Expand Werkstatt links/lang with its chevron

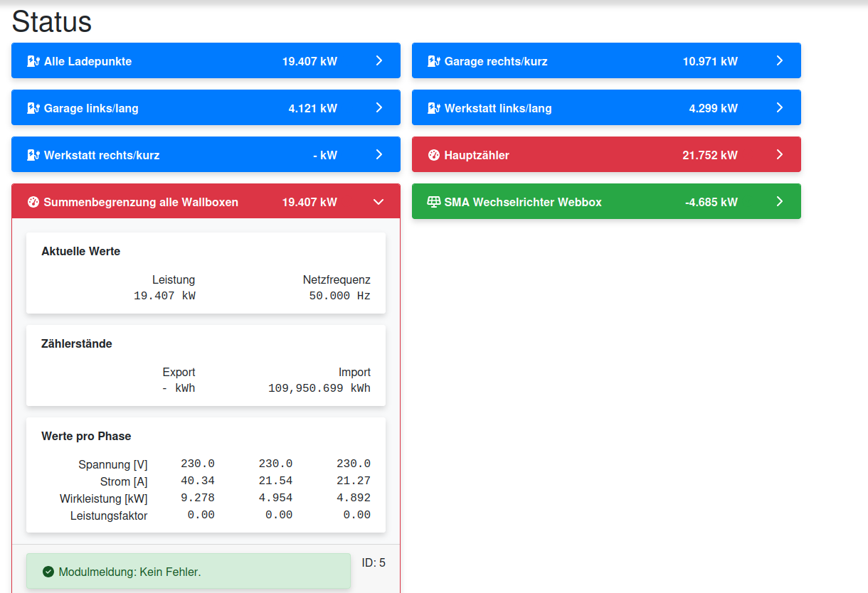click(x=780, y=108)
